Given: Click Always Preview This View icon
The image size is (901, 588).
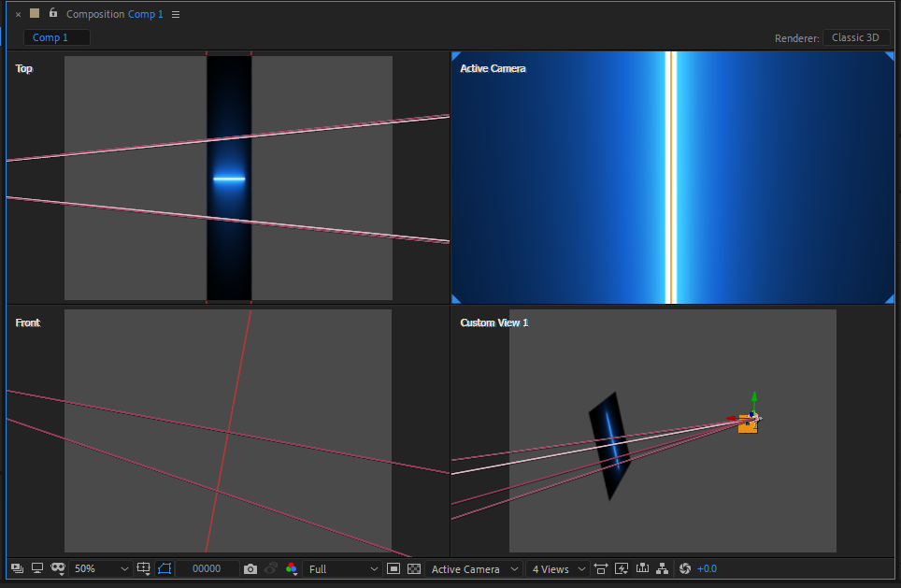Looking at the screenshot, I should 17,568.
